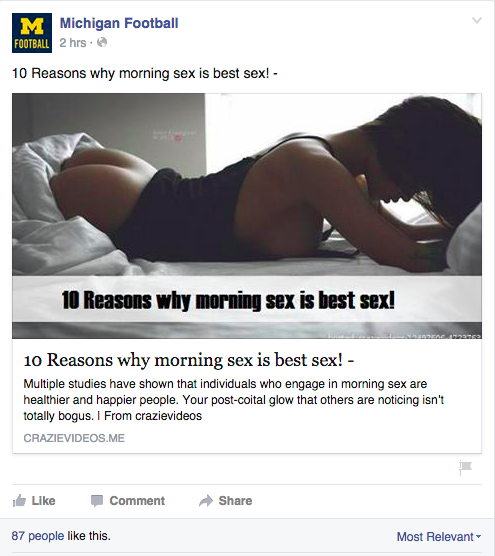Like the post via Like label
The width and height of the screenshot is (495, 556).
tap(44, 501)
